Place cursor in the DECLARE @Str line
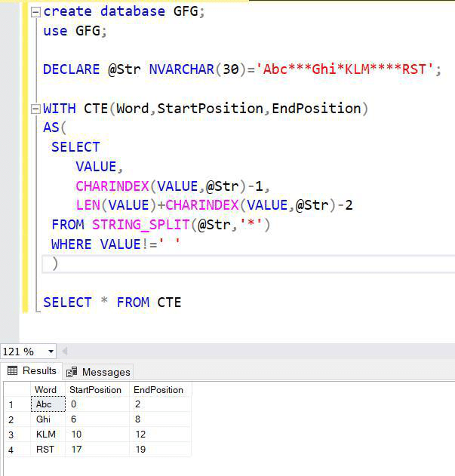Image resolution: width=455 pixels, height=476 pixels. click(x=241, y=69)
